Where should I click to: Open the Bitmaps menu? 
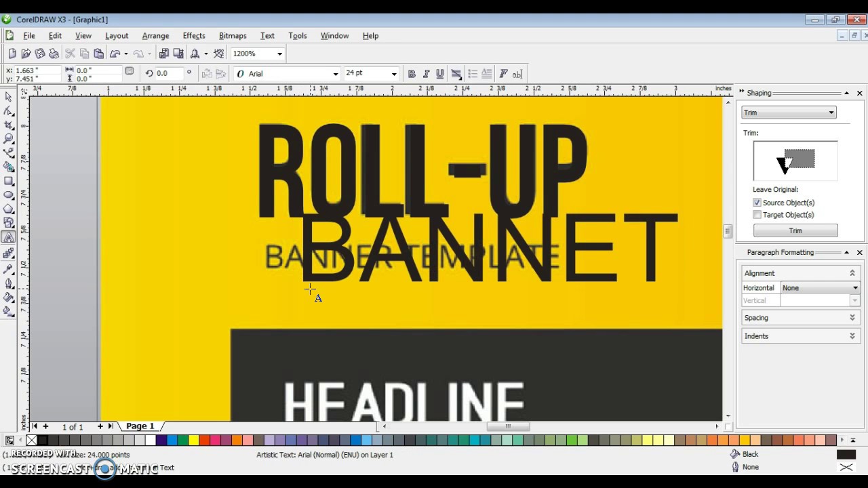point(233,36)
